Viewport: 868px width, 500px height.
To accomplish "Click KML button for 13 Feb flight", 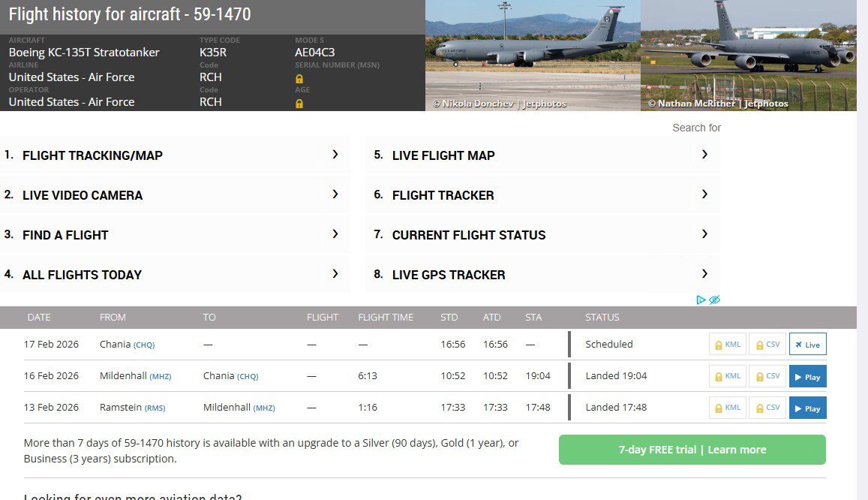I will coord(728,408).
